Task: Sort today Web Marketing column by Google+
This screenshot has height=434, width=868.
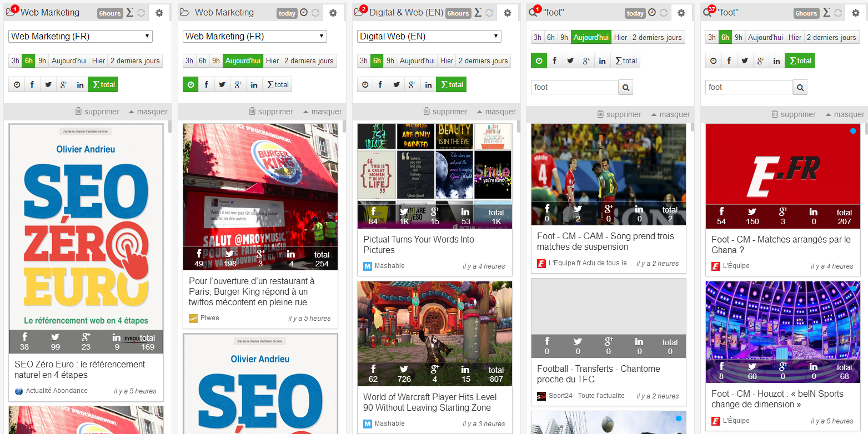Action: [238, 84]
